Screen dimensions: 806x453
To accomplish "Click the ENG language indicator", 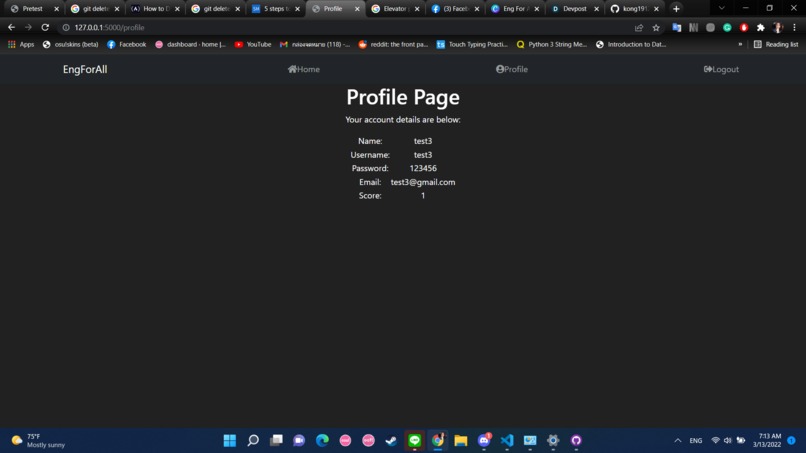I will pos(696,441).
